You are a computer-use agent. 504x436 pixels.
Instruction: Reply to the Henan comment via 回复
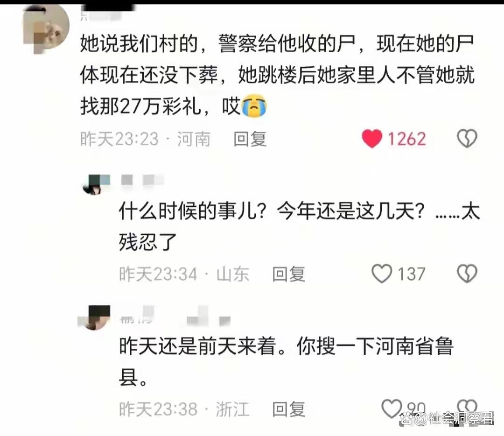(x=250, y=139)
